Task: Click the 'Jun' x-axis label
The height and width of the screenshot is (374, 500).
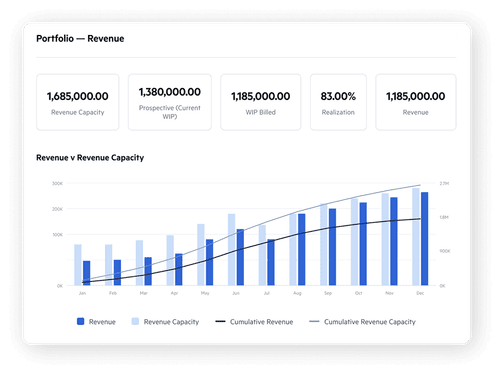Action: click(x=236, y=293)
